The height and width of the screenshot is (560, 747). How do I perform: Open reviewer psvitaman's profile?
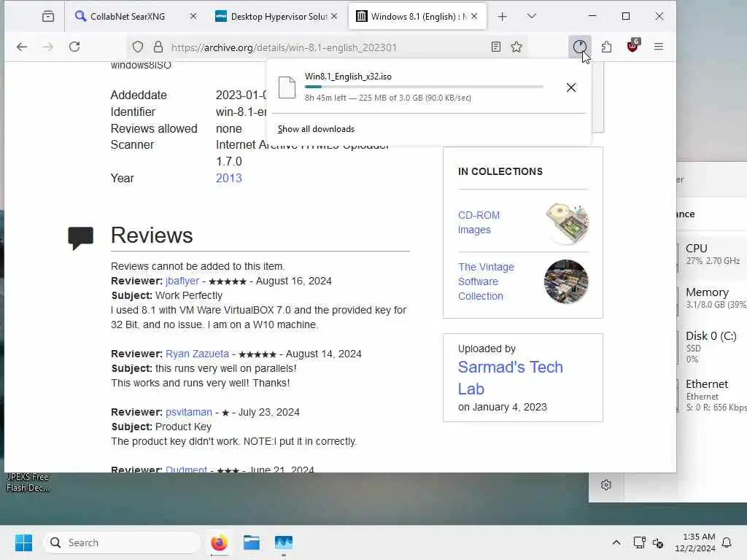click(x=189, y=412)
